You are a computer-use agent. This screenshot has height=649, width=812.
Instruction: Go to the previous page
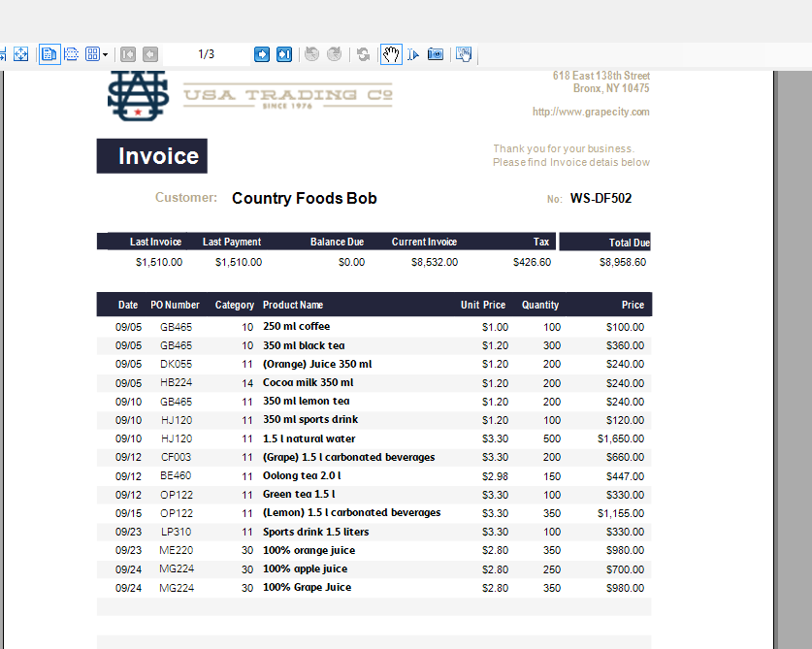[150, 54]
